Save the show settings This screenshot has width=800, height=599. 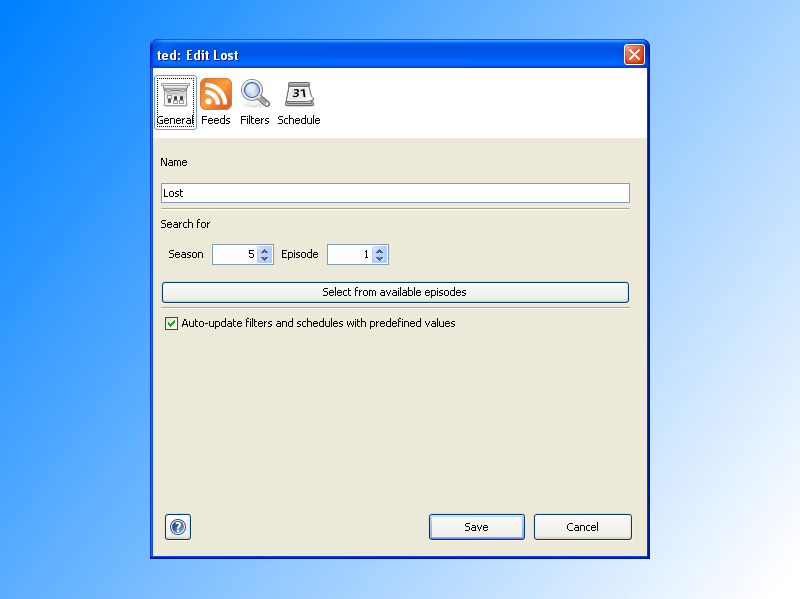click(477, 527)
